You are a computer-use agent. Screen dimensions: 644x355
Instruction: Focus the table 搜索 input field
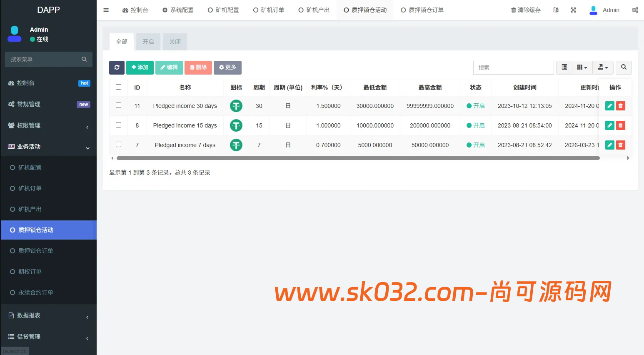513,67
